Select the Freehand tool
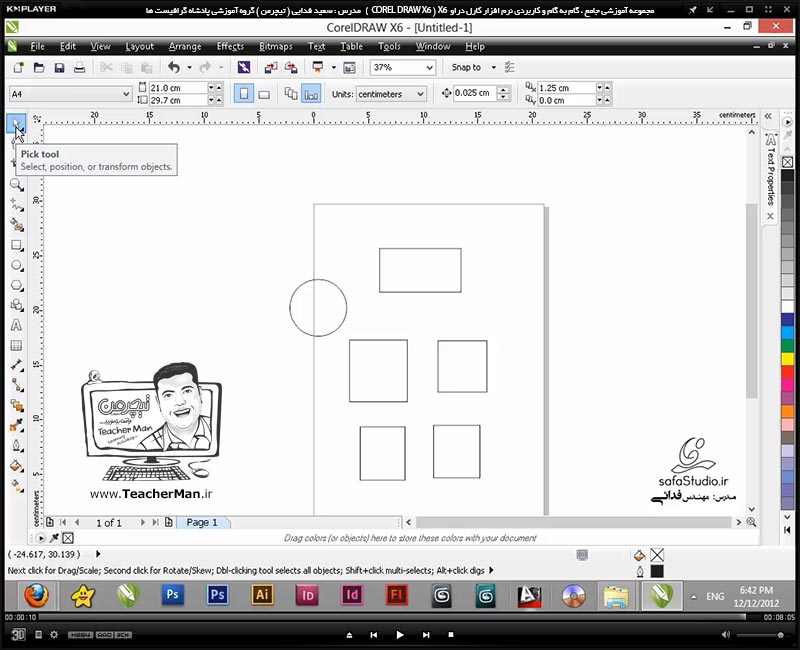The image size is (800, 650). click(16, 205)
